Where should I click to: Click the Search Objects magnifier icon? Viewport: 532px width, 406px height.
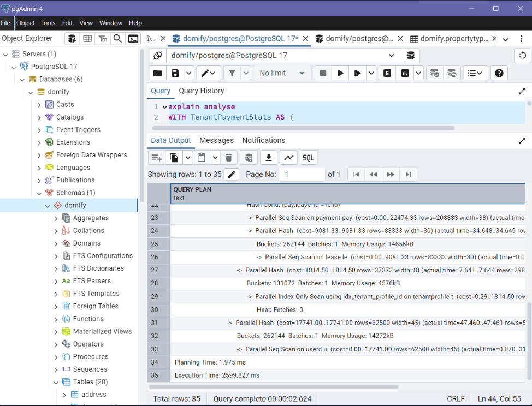click(117, 39)
